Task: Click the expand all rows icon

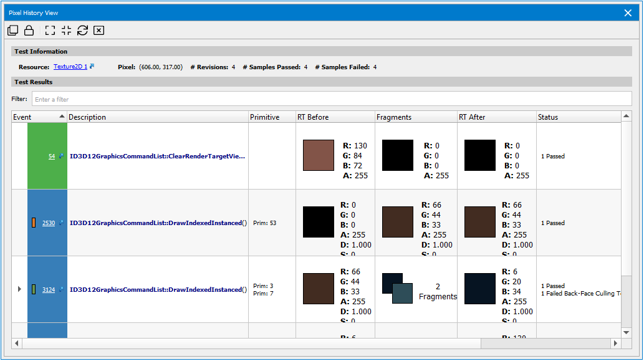Action: pos(50,31)
